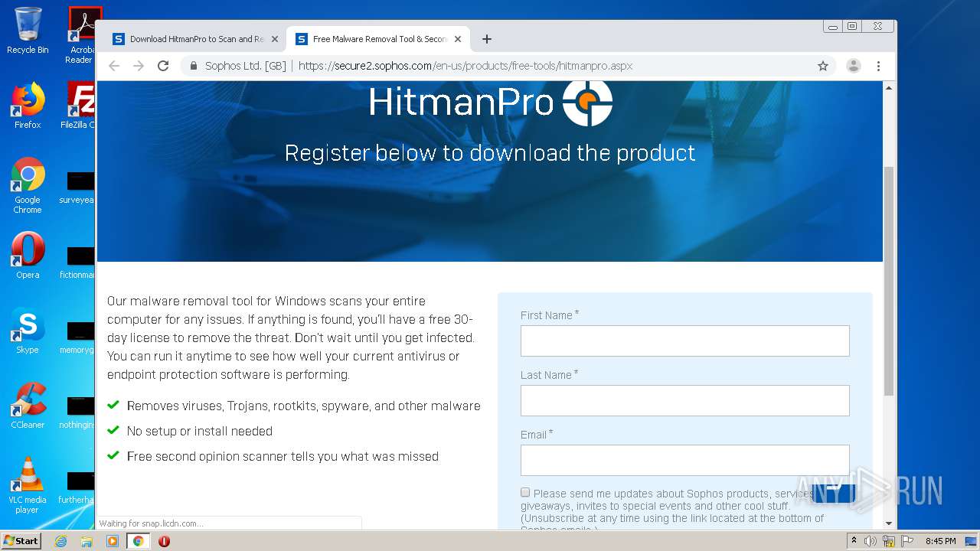Screen dimensions: 980x551
Task: Show hidden system tray icons
Action: pyautogui.click(x=854, y=541)
